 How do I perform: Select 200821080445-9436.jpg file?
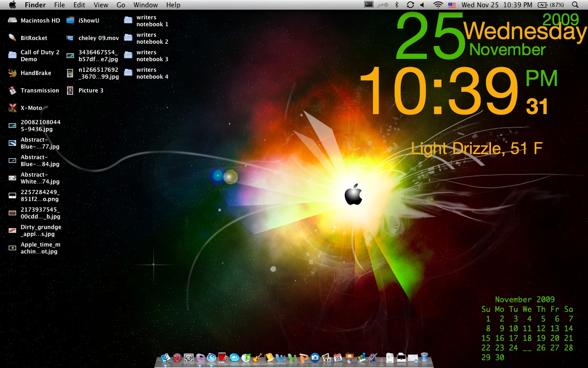(12, 126)
